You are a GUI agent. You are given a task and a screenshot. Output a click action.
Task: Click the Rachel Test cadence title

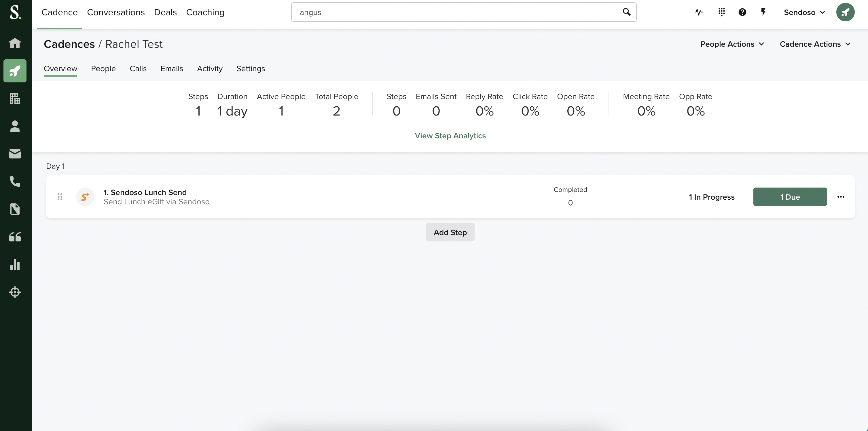[134, 44]
